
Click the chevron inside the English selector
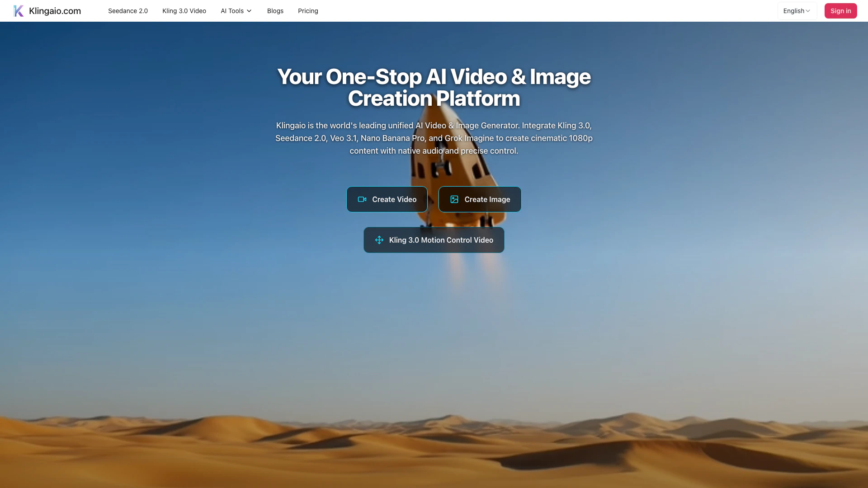pyautogui.click(x=808, y=11)
